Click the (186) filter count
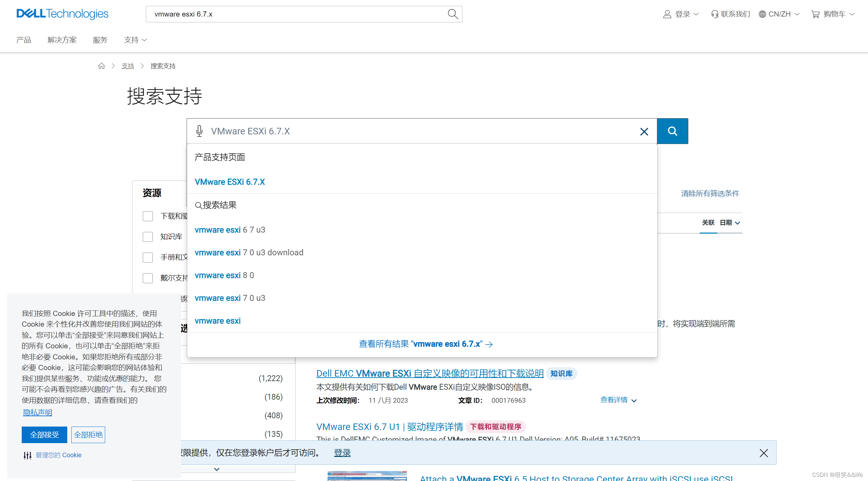This screenshot has width=868, height=481. click(273, 397)
